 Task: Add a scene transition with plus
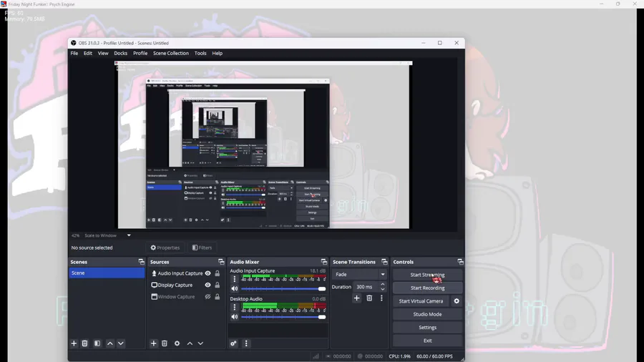(x=356, y=298)
